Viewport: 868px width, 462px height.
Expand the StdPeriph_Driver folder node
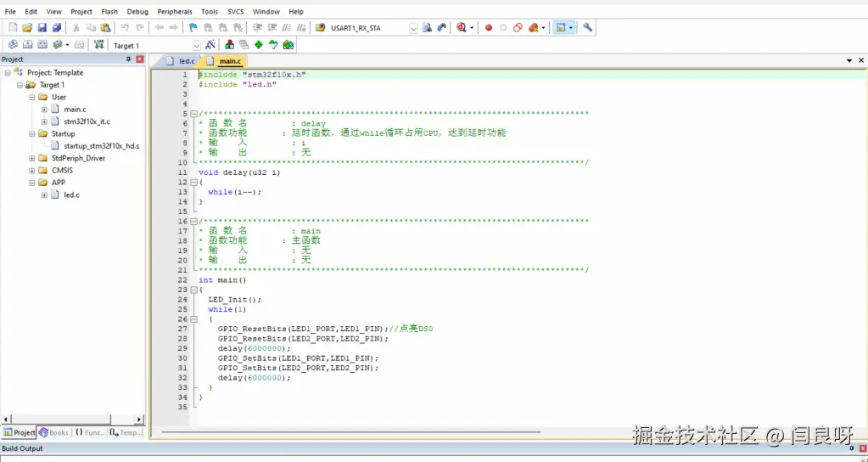tap(32, 158)
